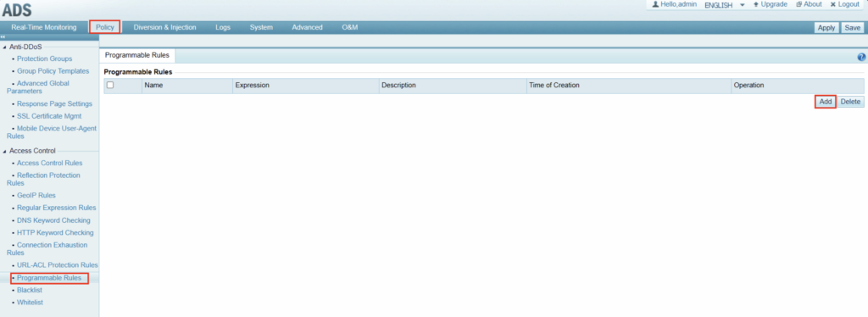
Task: Open URL-ACL Protection Rules
Action: pos(58,265)
